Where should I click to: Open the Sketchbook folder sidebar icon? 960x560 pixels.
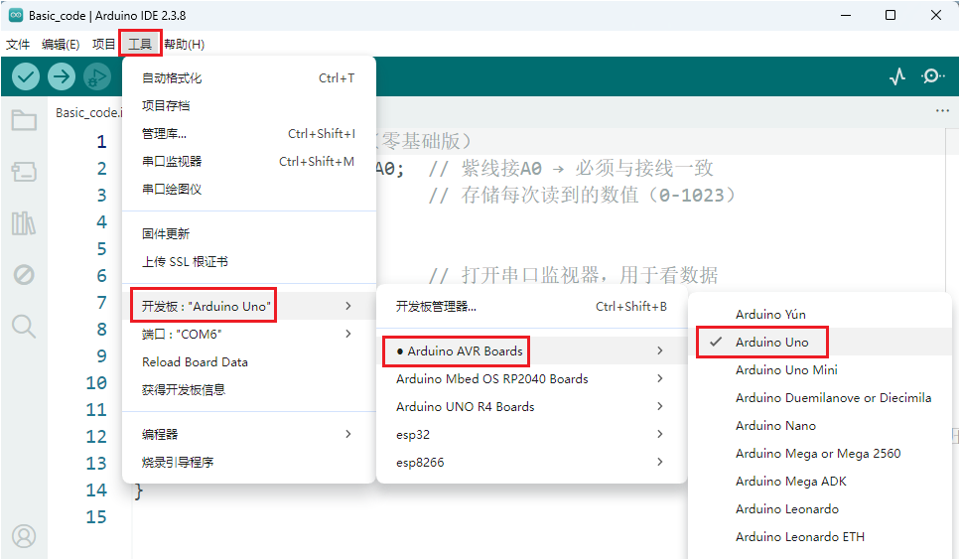(24, 120)
